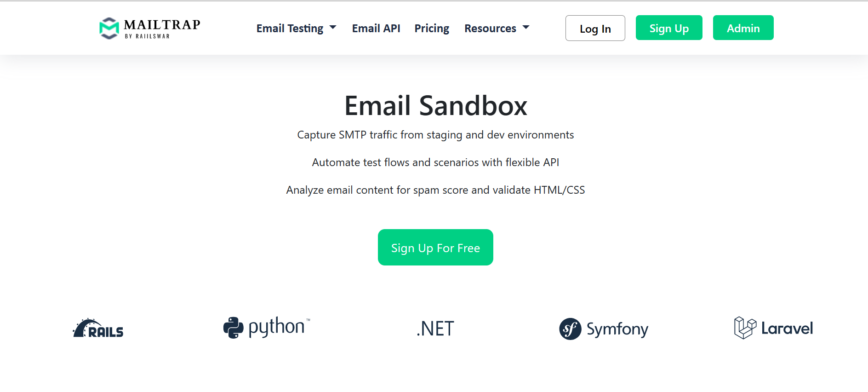Expand the Resources dropdown arrow
868x392 pixels.
click(x=526, y=28)
